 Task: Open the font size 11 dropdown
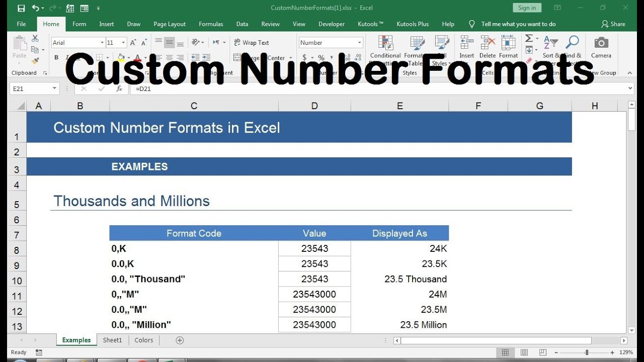(x=124, y=43)
